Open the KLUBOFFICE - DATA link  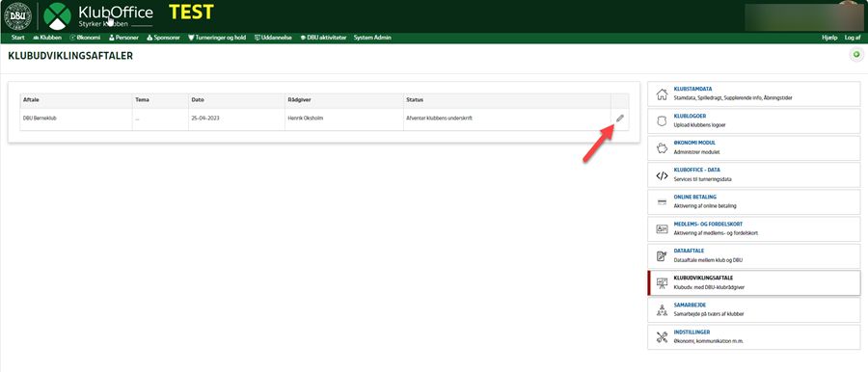[696, 170]
